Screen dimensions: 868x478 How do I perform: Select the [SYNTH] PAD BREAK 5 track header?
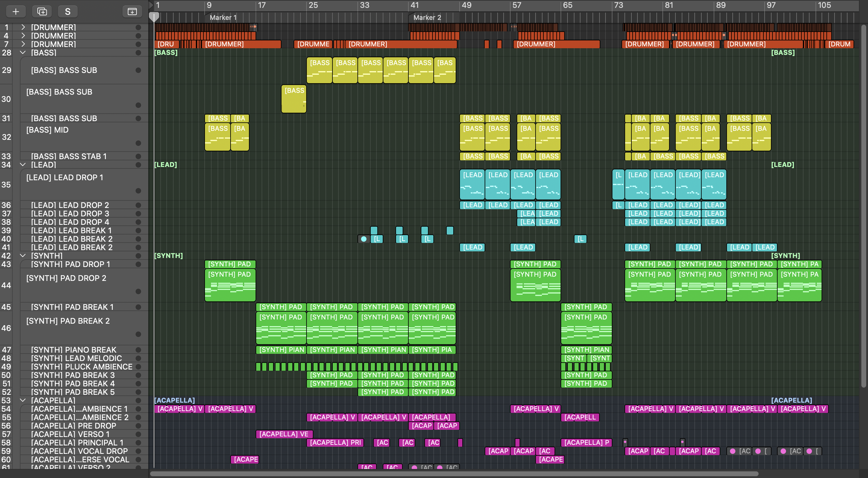pyautogui.click(x=84, y=392)
